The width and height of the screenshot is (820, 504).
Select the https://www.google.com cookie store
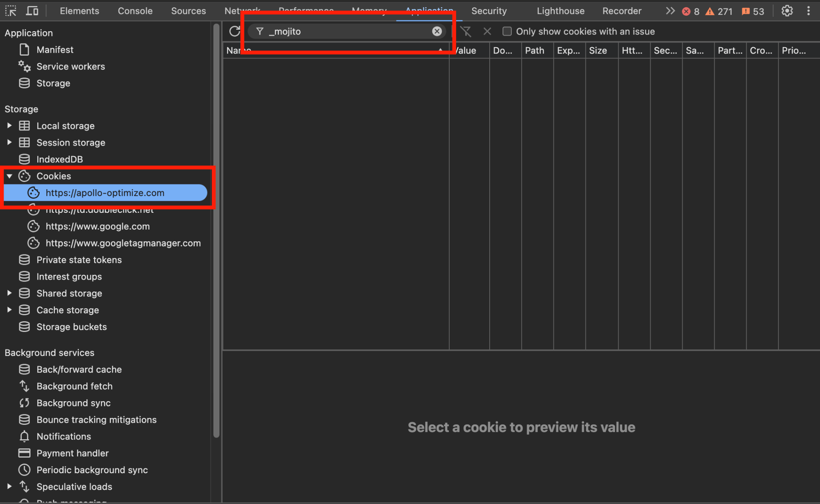[98, 226]
